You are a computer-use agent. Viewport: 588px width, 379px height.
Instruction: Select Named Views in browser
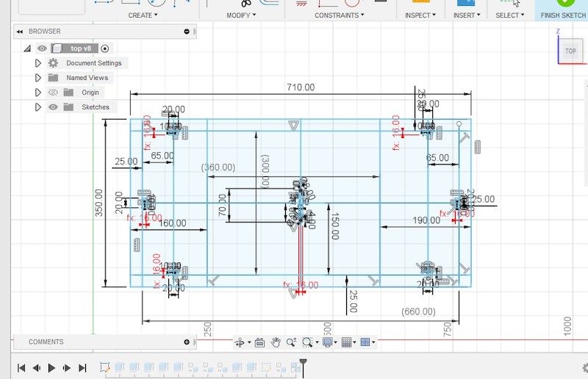[x=87, y=78]
